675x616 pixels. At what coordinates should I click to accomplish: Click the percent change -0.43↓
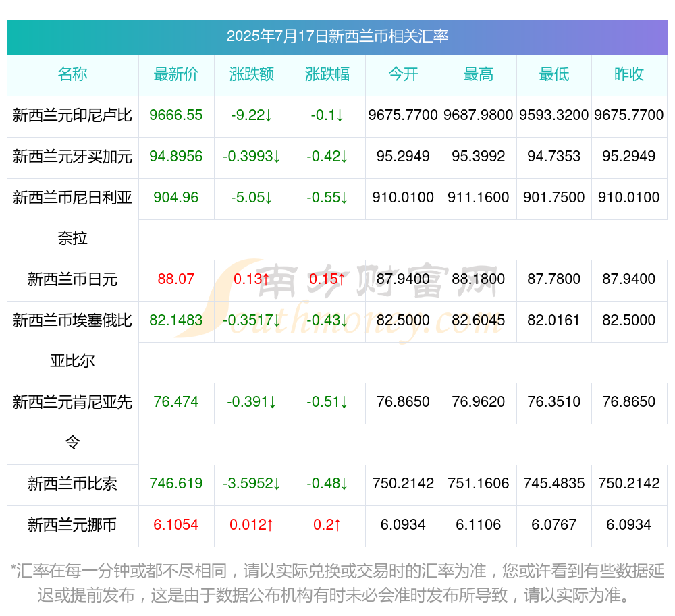click(327, 320)
